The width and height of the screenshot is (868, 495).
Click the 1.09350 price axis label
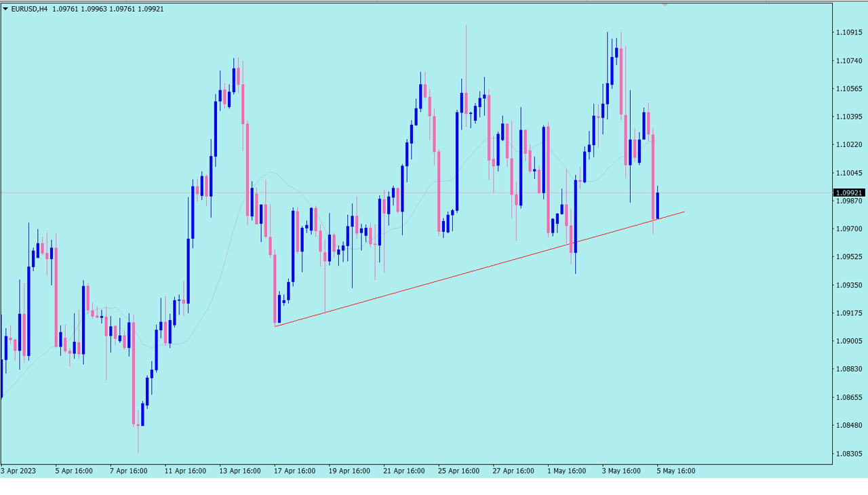coord(849,285)
